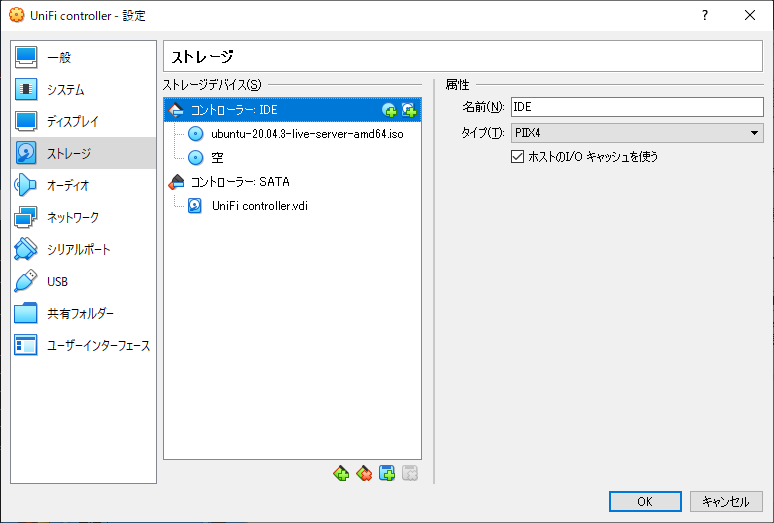
Task: Click the ストレージ disk icon in sidebar
Action: pyautogui.click(x=26, y=153)
